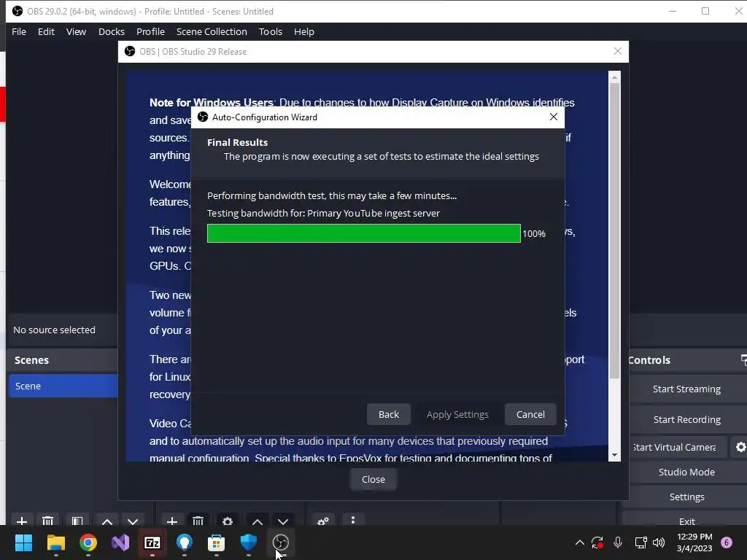Open network status tray icon
This screenshot has height=560, width=747.
(640, 542)
